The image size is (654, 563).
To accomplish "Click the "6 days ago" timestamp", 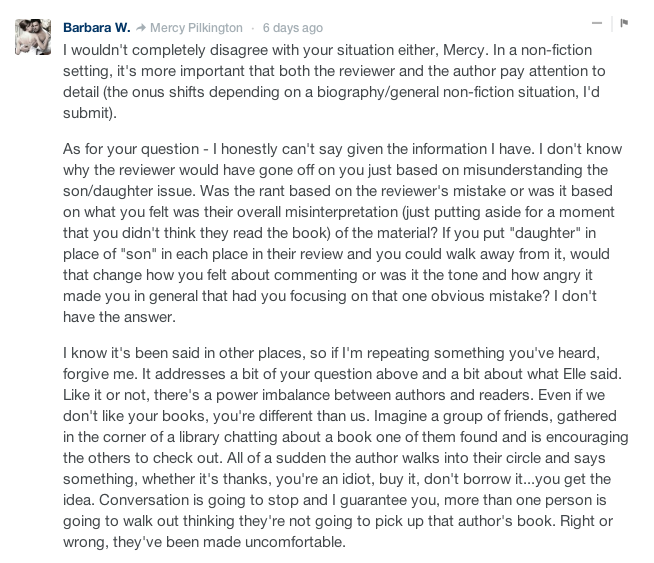I will [x=292, y=27].
